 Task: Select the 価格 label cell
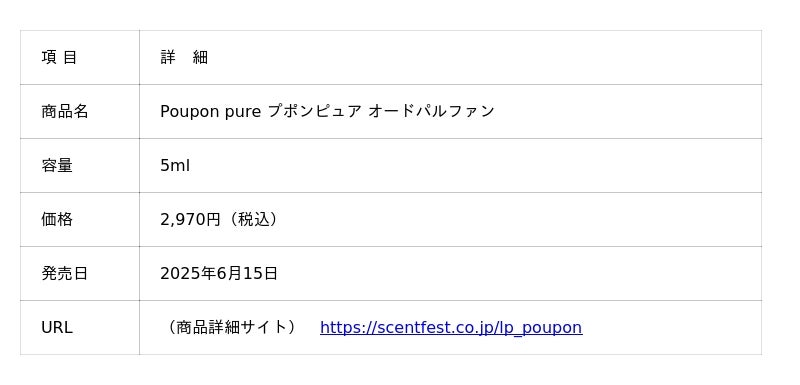80,219
